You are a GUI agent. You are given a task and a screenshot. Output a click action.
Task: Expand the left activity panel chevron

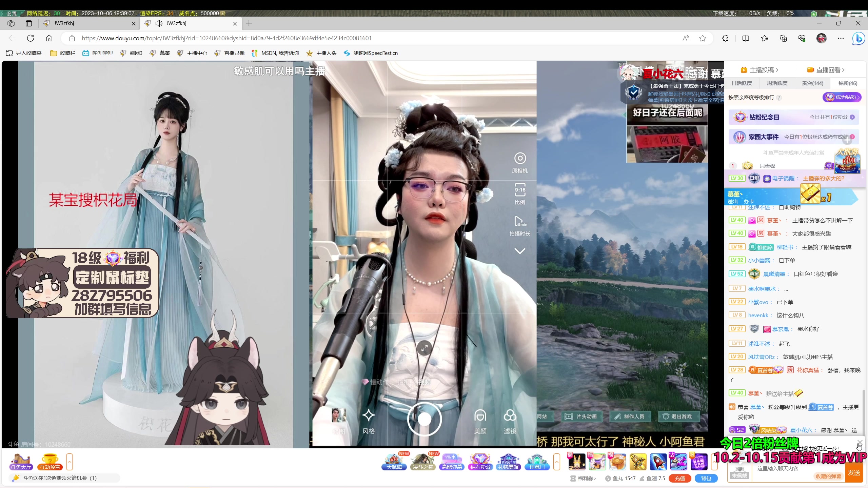[70, 462]
